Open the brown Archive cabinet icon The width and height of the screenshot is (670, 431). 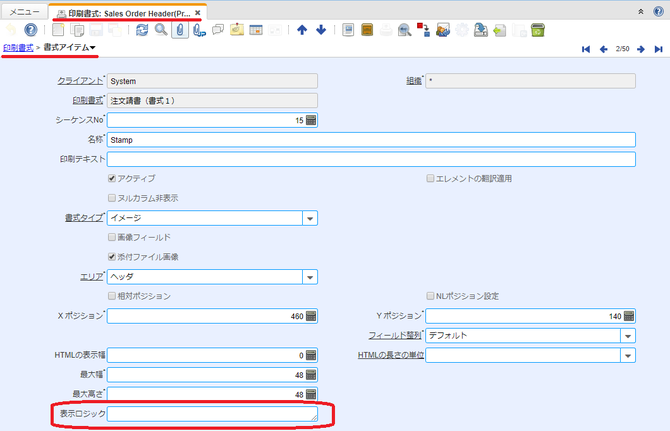367,30
